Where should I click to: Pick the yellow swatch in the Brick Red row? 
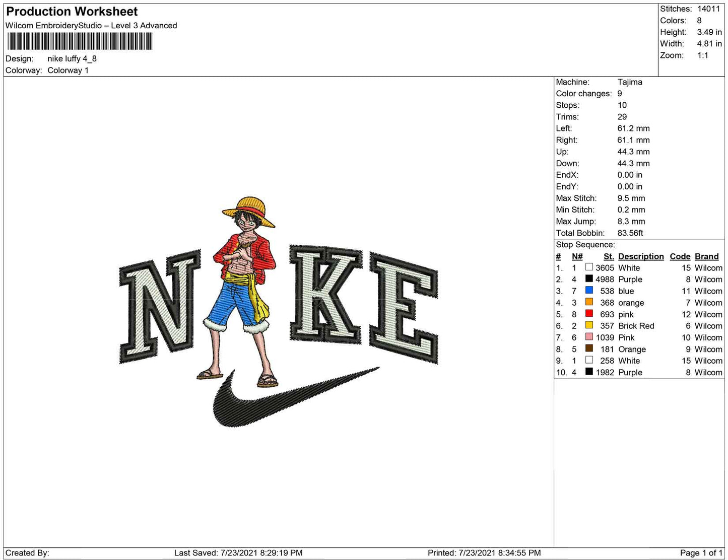(x=589, y=325)
